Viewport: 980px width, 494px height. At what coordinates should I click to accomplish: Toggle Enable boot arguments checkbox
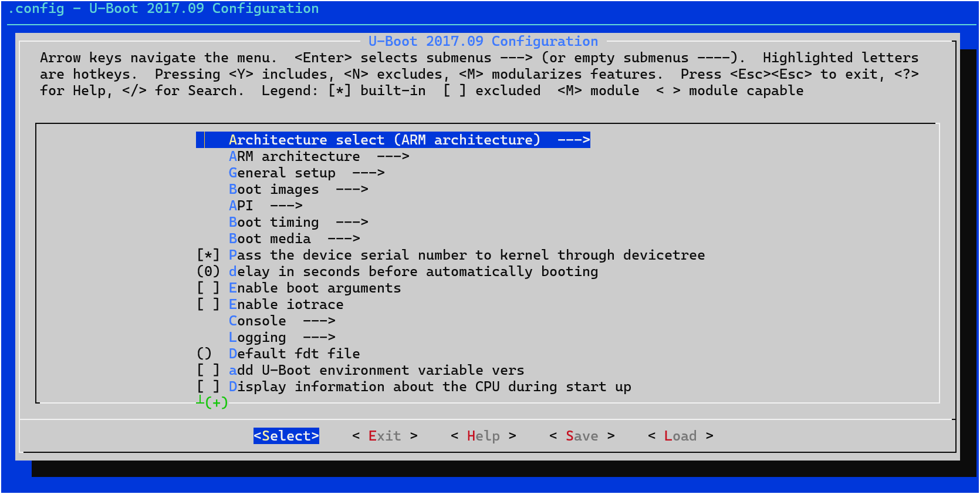tap(208, 288)
